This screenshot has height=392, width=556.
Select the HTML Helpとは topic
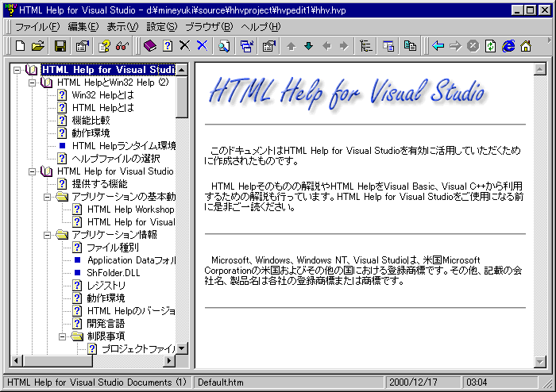[x=102, y=108]
